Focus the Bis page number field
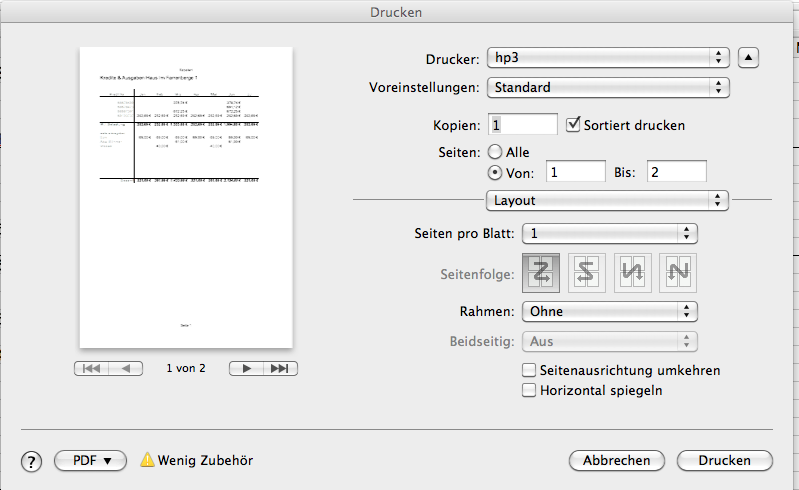The image size is (799, 490). tap(677, 172)
